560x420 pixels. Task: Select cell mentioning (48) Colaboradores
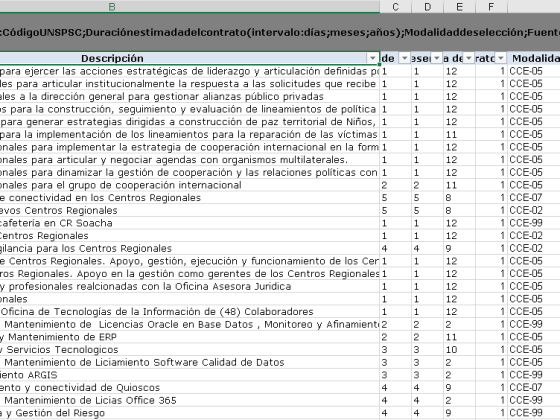[x=190, y=312]
